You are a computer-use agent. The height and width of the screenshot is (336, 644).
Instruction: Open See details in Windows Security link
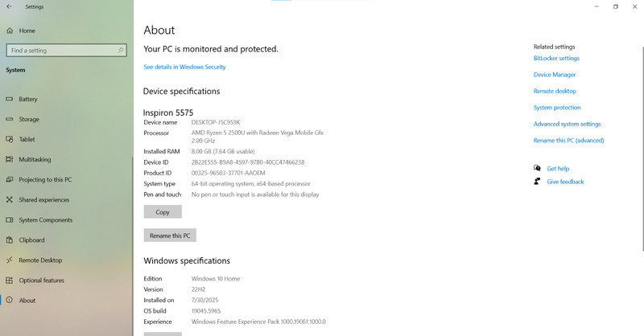[185, 67]
